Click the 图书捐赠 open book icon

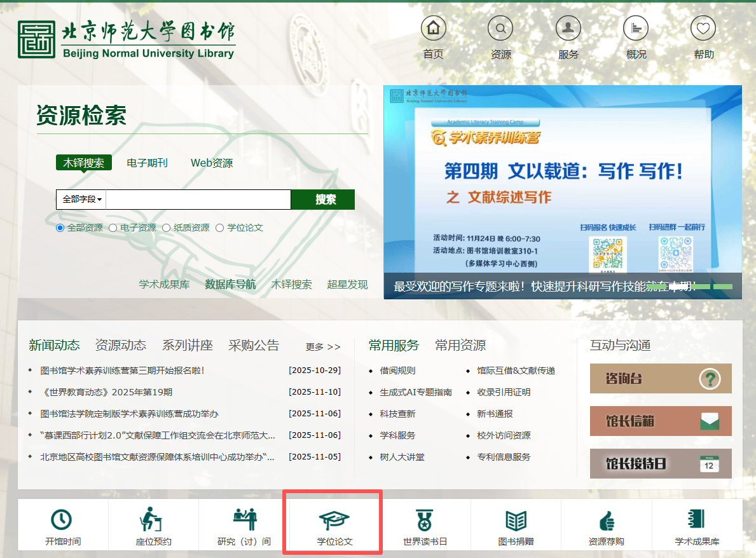coord(515,520)
